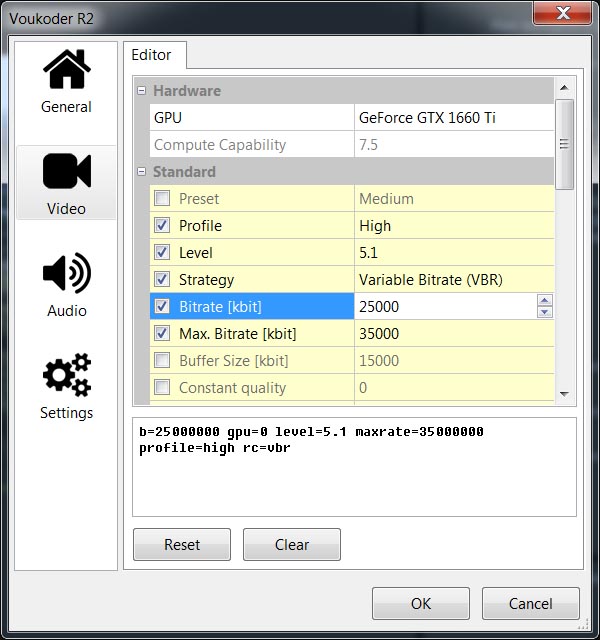This screenshot has height=640, width=600.
Task: Select the Video camera icon
Action: [67, 171]
